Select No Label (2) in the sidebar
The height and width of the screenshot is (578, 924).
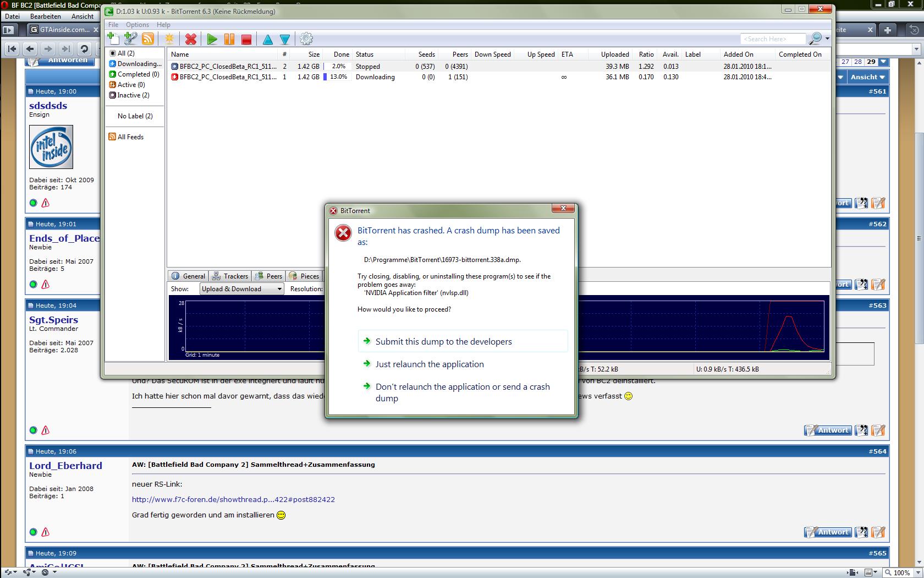[135, 116]
